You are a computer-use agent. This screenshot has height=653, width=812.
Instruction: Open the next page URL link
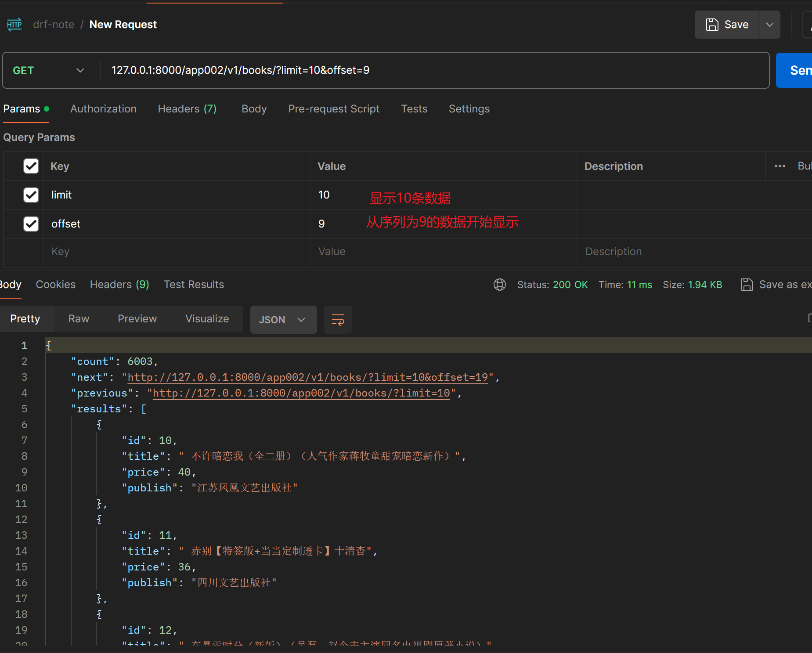pyautogui.click(x=308, y=377)
